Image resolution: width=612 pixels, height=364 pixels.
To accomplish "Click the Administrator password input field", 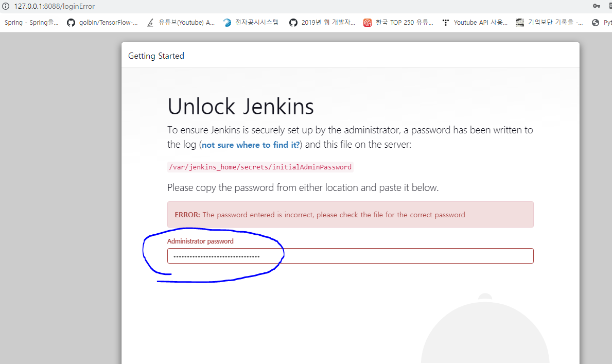I will point(350,256).
